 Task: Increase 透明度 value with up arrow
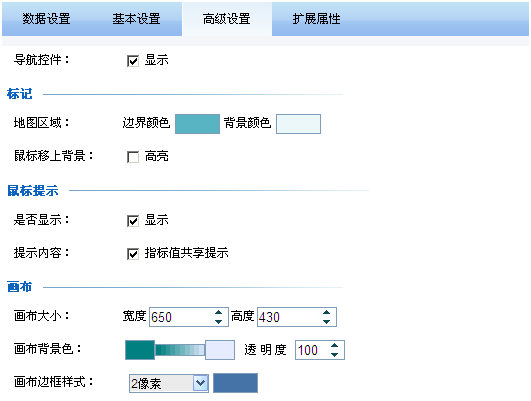point(334,345)
